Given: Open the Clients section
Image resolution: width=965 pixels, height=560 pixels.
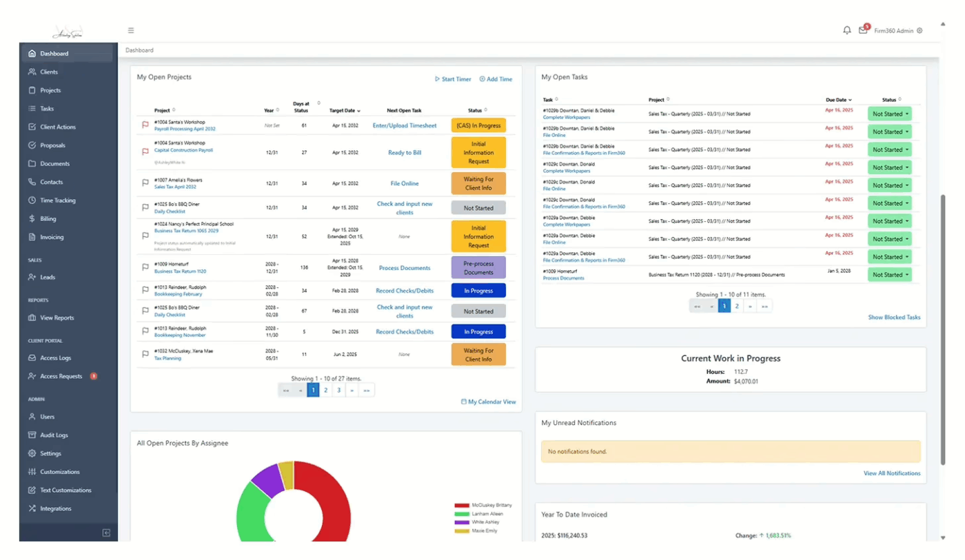Looking at the screenshot, I should click(48, 72).
